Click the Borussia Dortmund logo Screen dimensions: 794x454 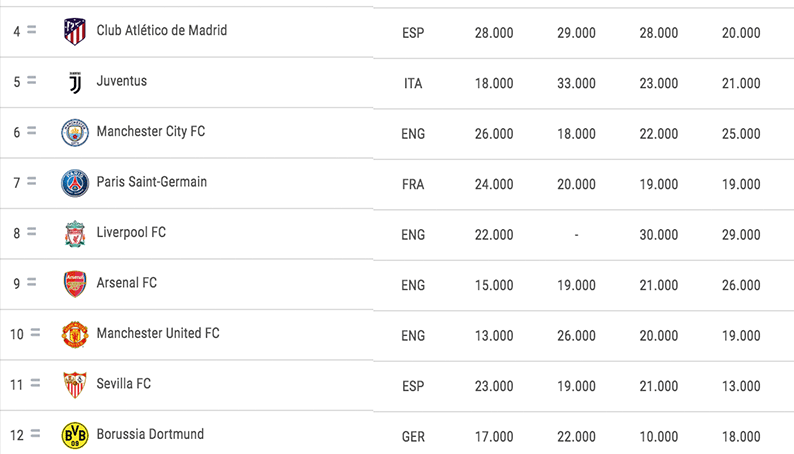75,435
